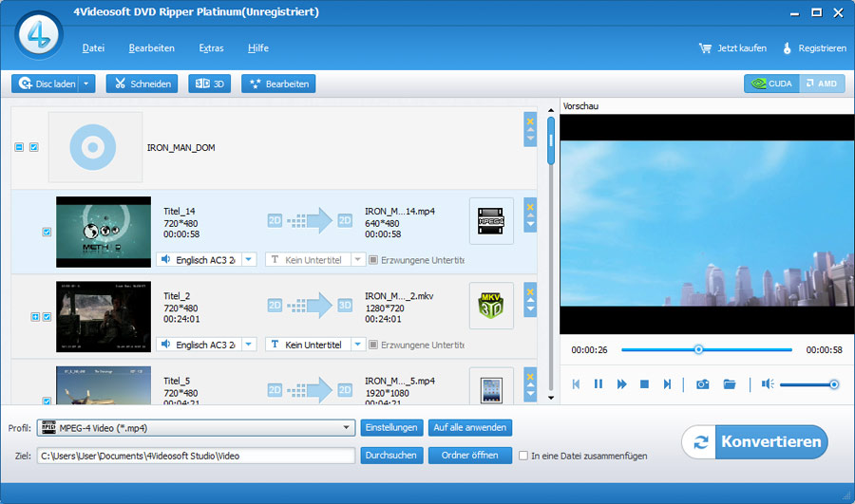The width and height of the screenshot is (855, 504).
Task: Click the title list scrollbar down arrow
Action: pos(551,398)
